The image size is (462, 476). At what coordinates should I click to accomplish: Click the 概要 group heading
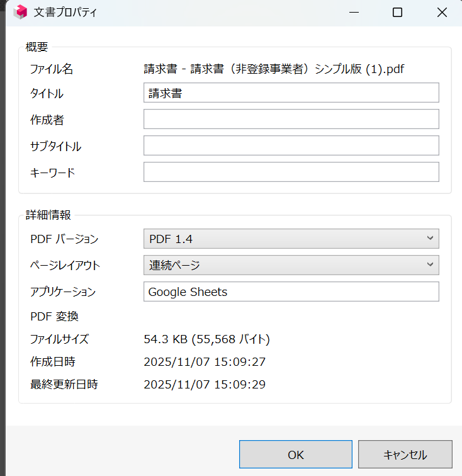(x=37, y=47)
